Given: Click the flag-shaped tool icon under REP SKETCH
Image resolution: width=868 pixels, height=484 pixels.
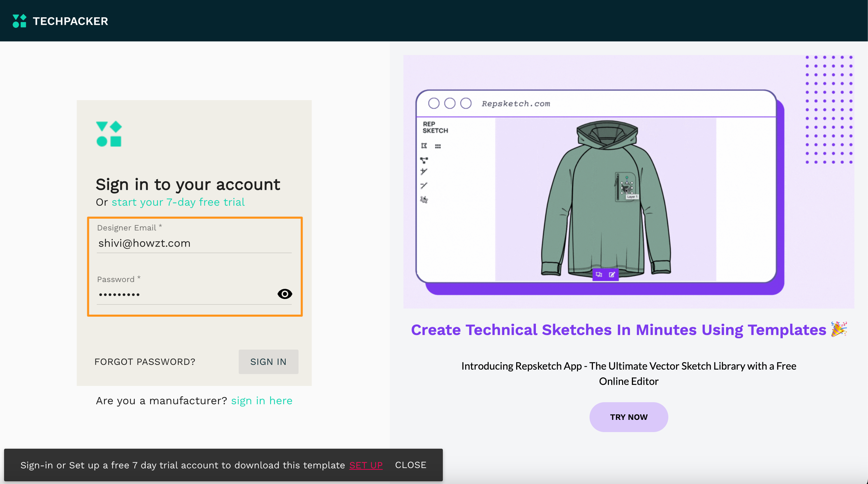Looking at the screenshot, I should 424,146.
